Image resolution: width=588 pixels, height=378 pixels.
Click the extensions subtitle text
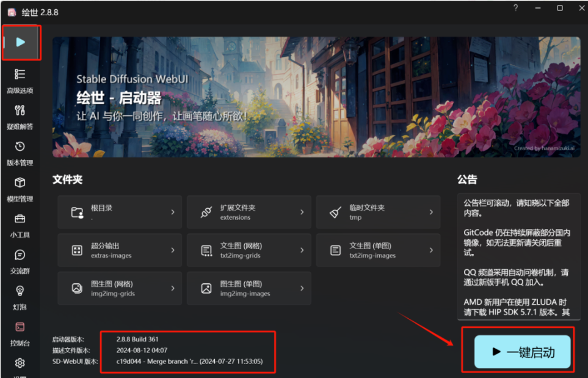[x=235, y=217]
